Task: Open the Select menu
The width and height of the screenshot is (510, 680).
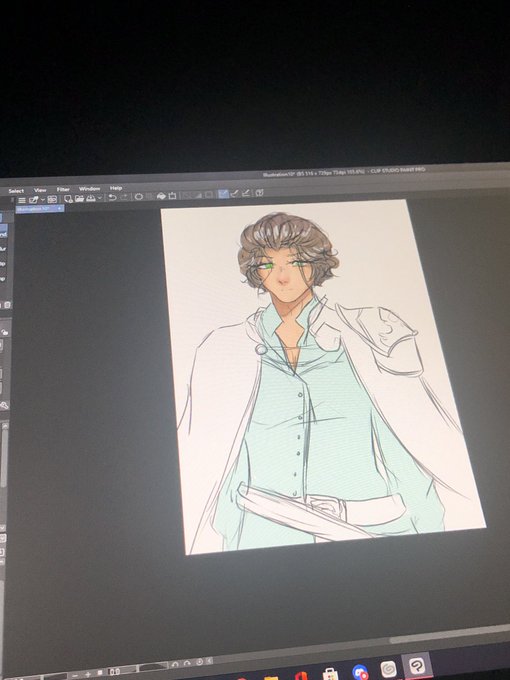Action: 16,191
